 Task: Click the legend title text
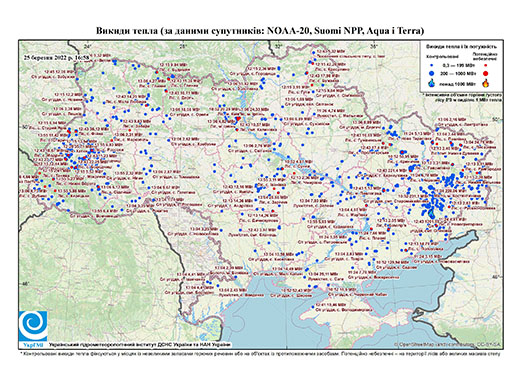tap(462, 46)
